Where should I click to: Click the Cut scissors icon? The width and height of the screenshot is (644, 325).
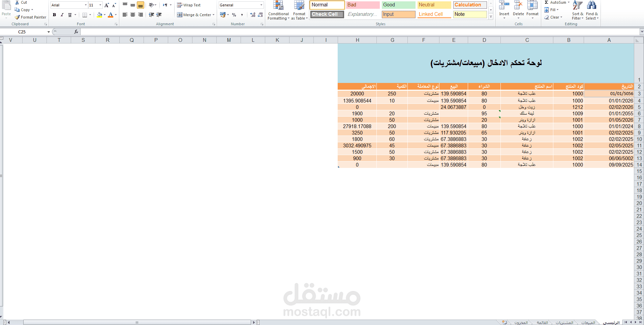[x=17, y=2]
